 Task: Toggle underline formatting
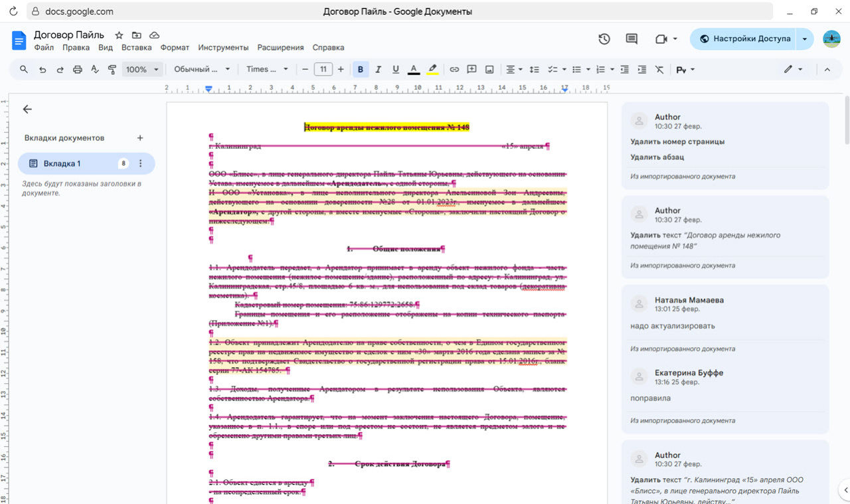[x=396, y=69]
